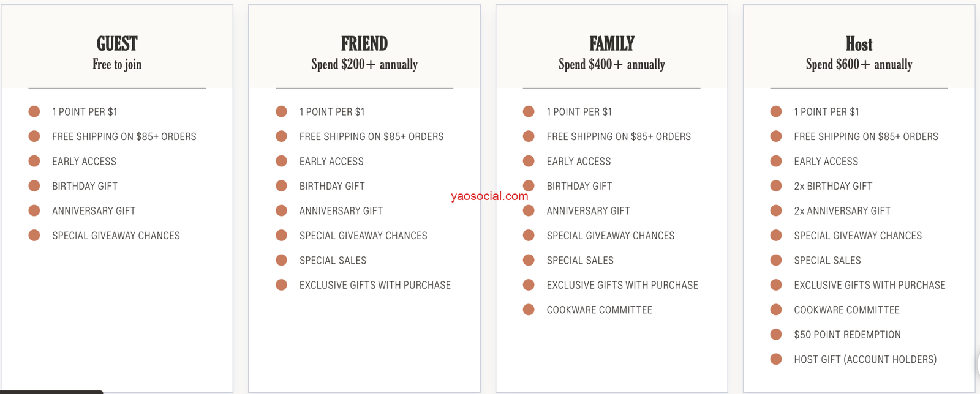Click bullet beside Host's 2x Anniversary Gift
Viewport: 980px width, 394px height.
[776, 210]
